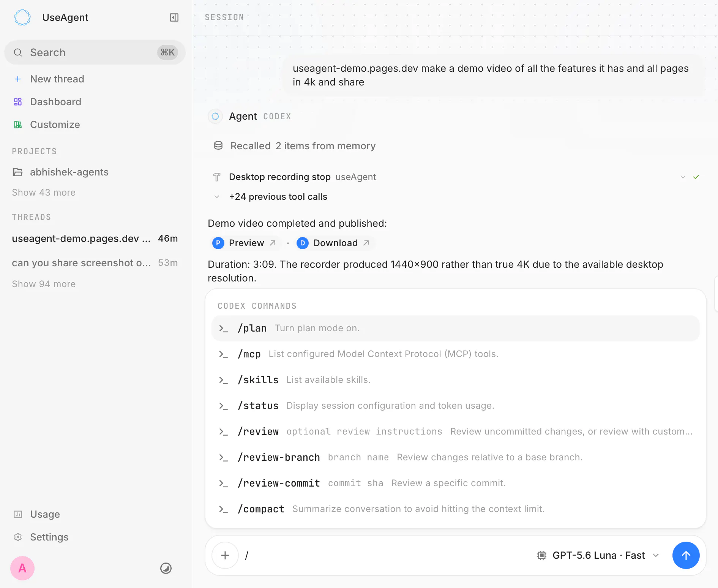
Task: Click the terminal icon beside /status
Action: tap(223, 406)
